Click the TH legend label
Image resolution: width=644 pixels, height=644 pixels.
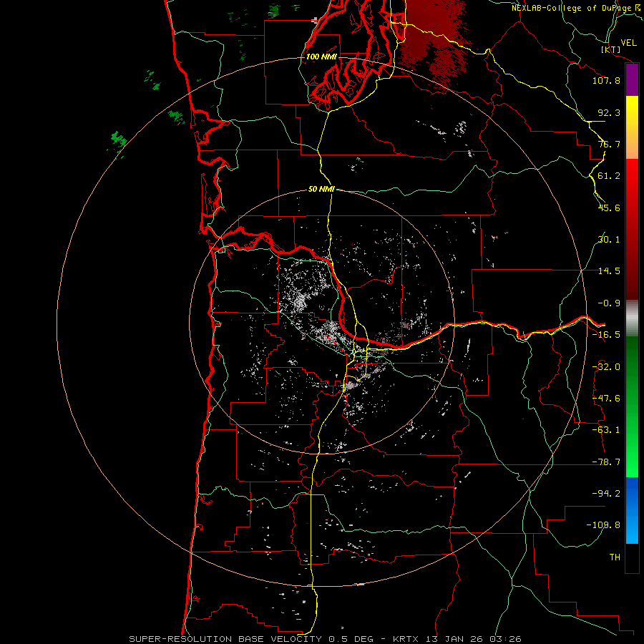click(x=615, y=557)
